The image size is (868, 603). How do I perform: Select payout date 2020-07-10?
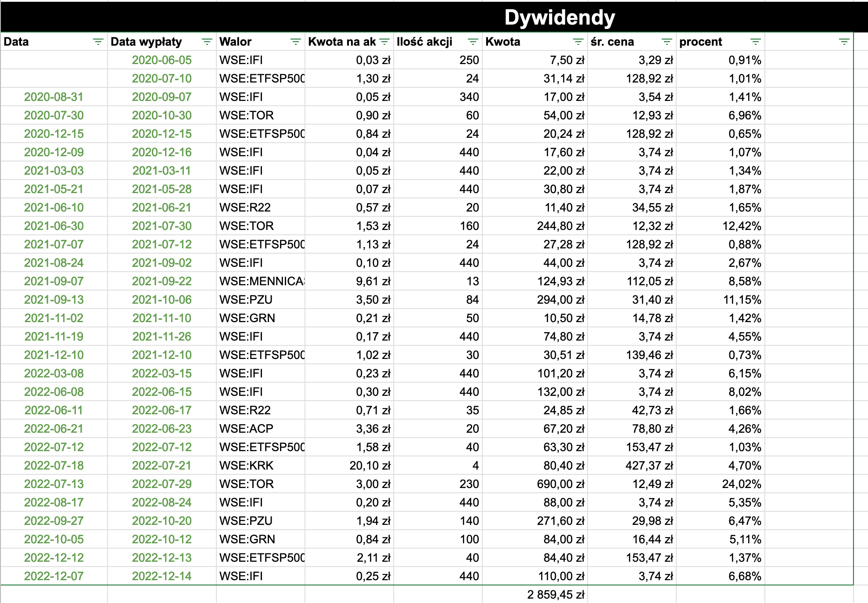click(162, 79)
